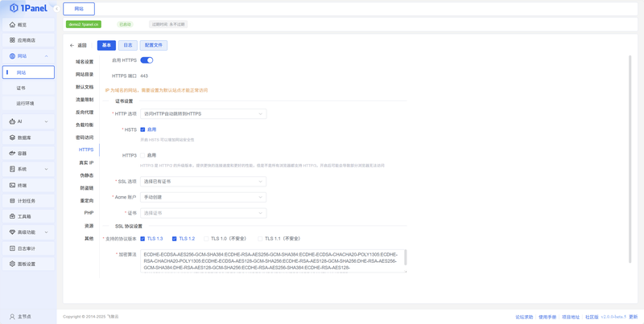644x324 pixels.
Task: Select 域名设置 in settings list
Action: 85,62
